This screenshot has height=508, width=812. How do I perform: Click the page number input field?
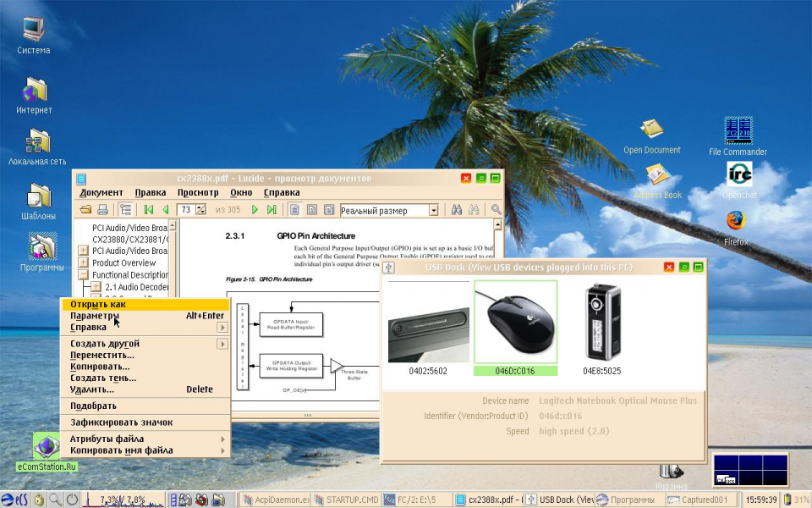(x=186, y=210)
